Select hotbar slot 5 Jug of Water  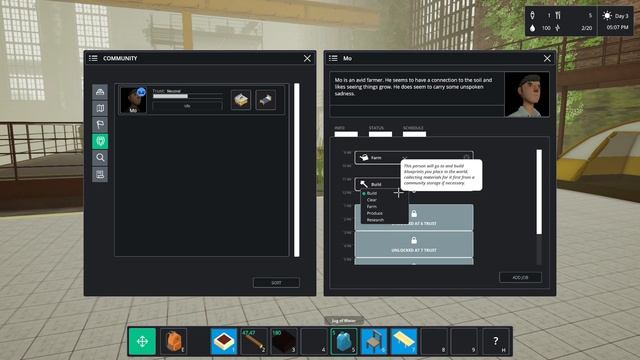344,341
